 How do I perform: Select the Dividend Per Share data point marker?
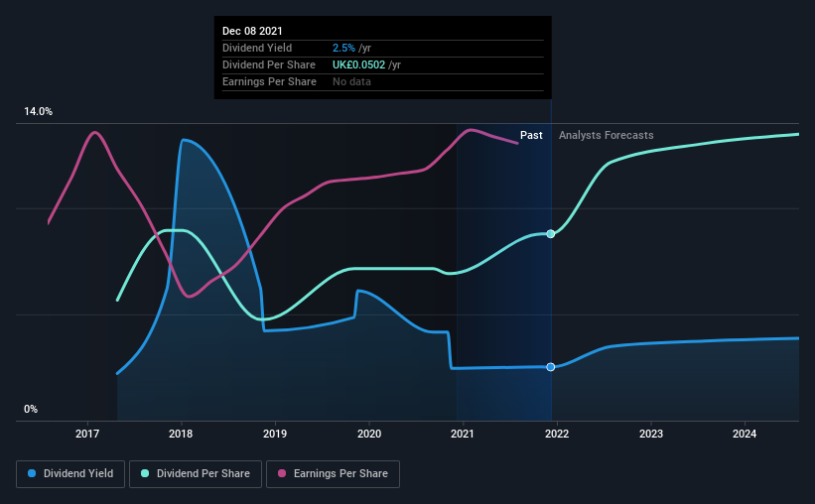click(x=550, y=234)
